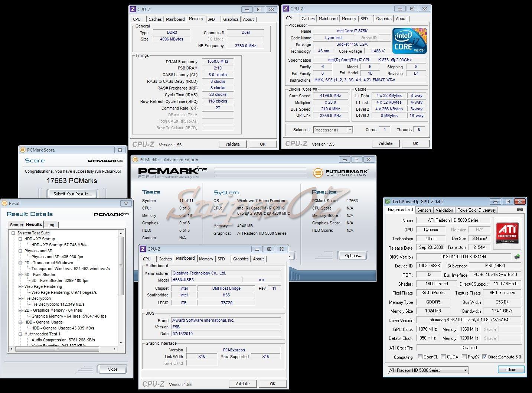Switch to Validation tab in GPU-Z
The width and height of the screenshot is (532, 393).
tap(444, 210)
